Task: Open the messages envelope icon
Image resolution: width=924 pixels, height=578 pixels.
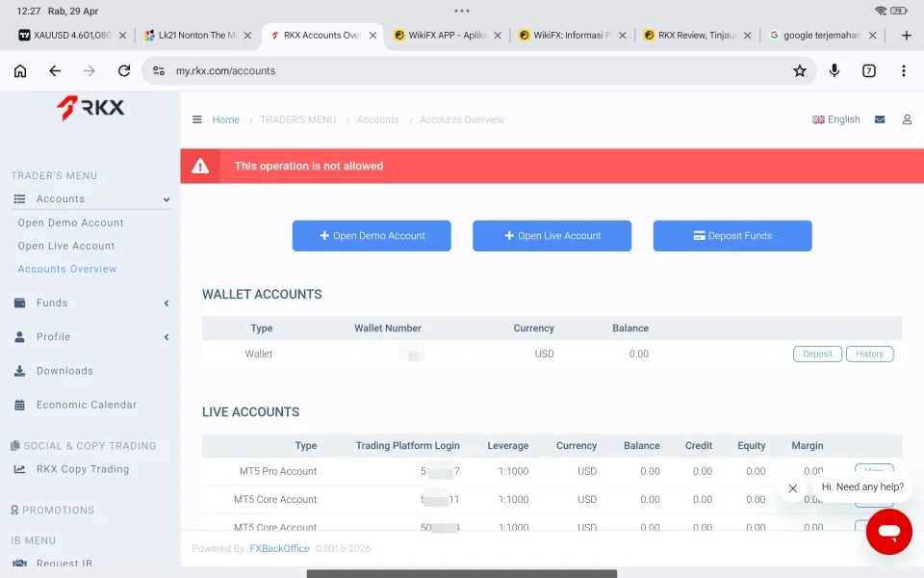Action: 880,119
